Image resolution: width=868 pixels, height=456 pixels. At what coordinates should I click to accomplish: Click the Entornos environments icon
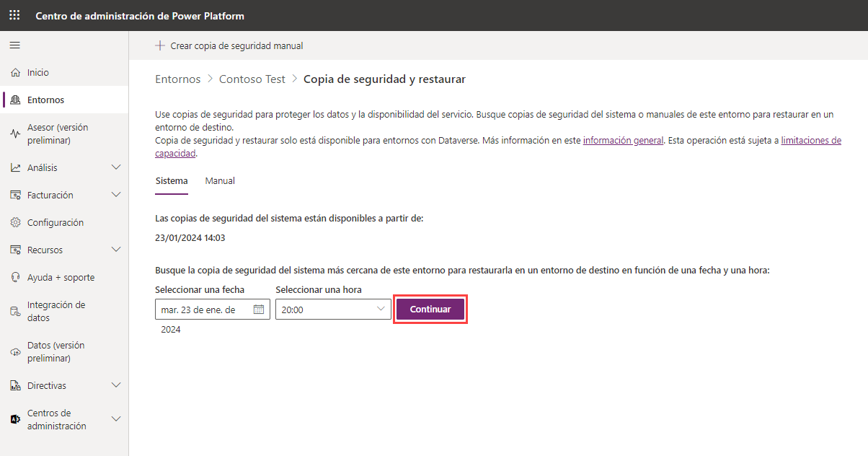[x=16, y=100]
